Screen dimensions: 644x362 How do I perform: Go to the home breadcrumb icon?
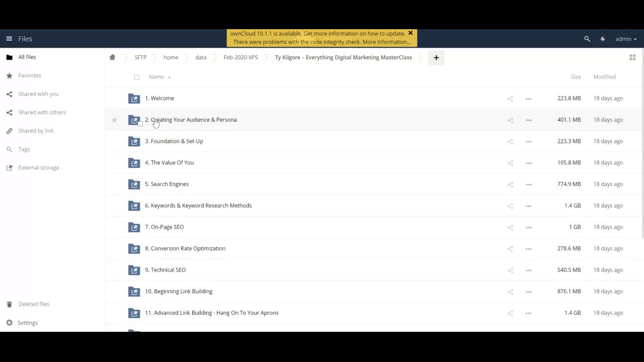tap(112, 57)
